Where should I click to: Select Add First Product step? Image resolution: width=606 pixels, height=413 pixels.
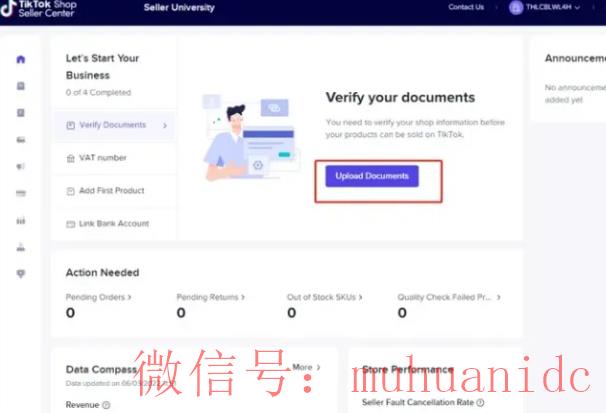point(111,191)
